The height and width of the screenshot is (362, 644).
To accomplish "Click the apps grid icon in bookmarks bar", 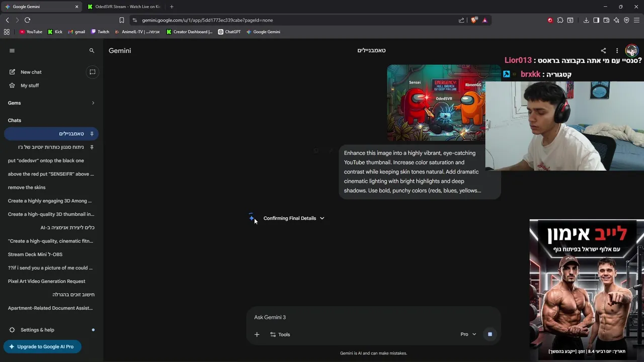I will pos(7,32).
